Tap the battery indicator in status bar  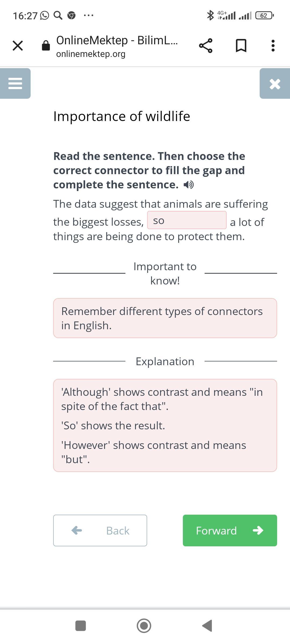(x=264, y=15)
